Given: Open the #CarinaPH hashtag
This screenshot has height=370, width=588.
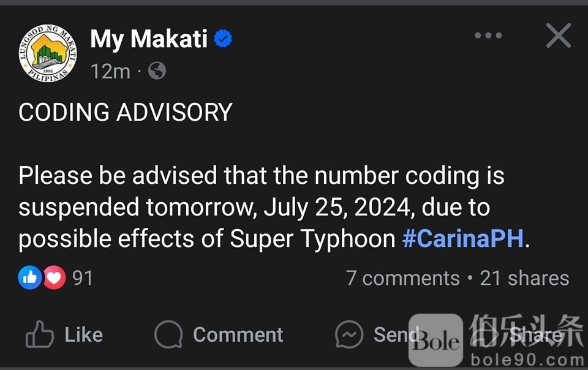Looking at the screenshot, I should pos(463,239).
